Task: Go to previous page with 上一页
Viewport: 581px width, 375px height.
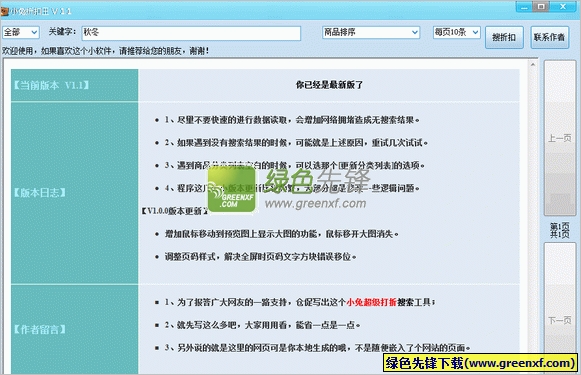Action: 560,138
